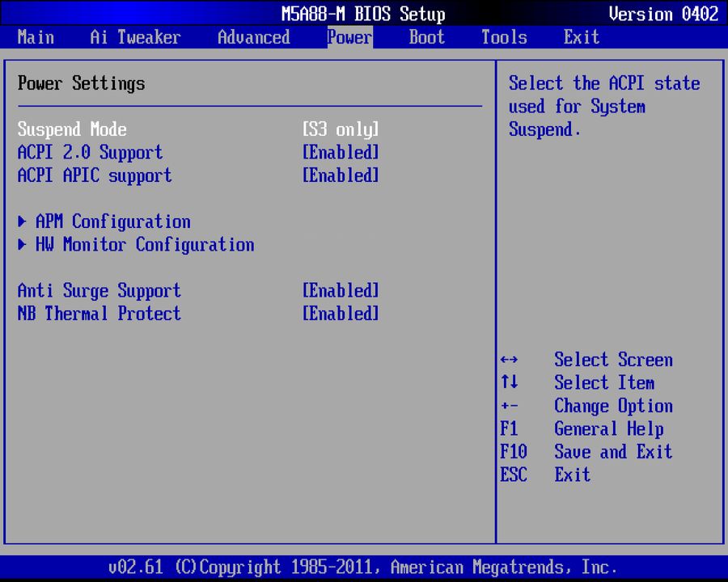Toggle ACPI APIC support [Enabled] value

(341, 175)
